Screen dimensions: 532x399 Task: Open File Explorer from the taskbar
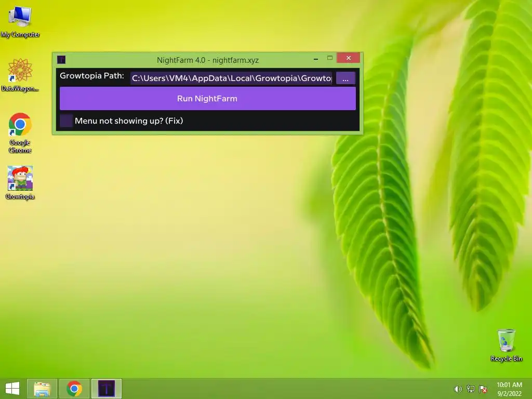[42, 389]
